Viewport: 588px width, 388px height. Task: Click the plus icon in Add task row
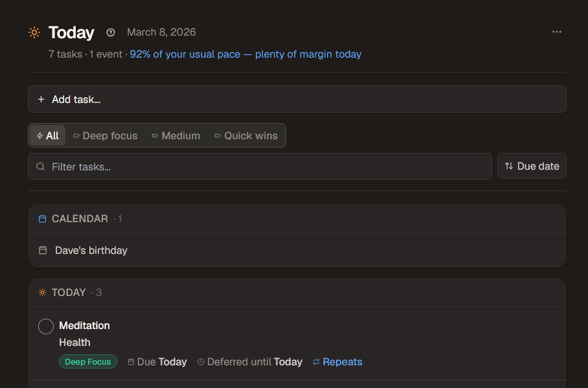click(41, 99)
